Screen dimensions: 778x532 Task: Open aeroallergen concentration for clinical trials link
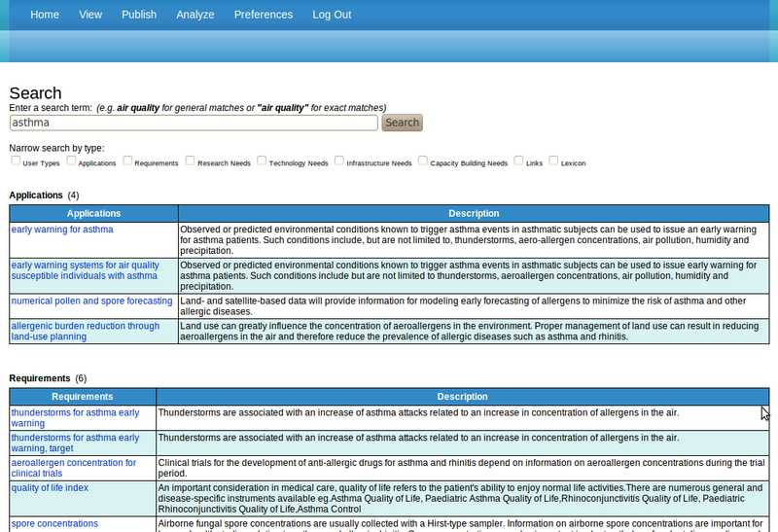point(74,468)
